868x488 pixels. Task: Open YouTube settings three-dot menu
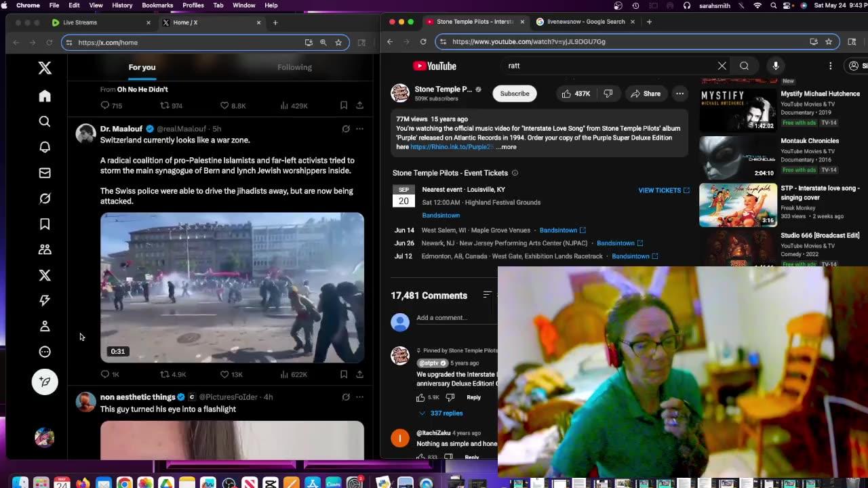(x=830, y=66)
